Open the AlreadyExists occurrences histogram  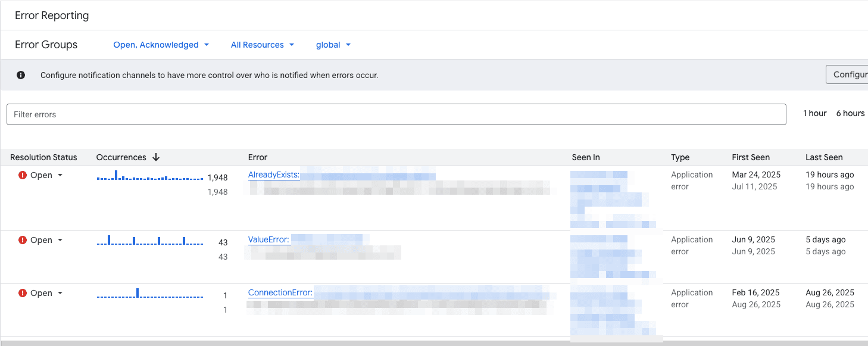tap(149, 176)
